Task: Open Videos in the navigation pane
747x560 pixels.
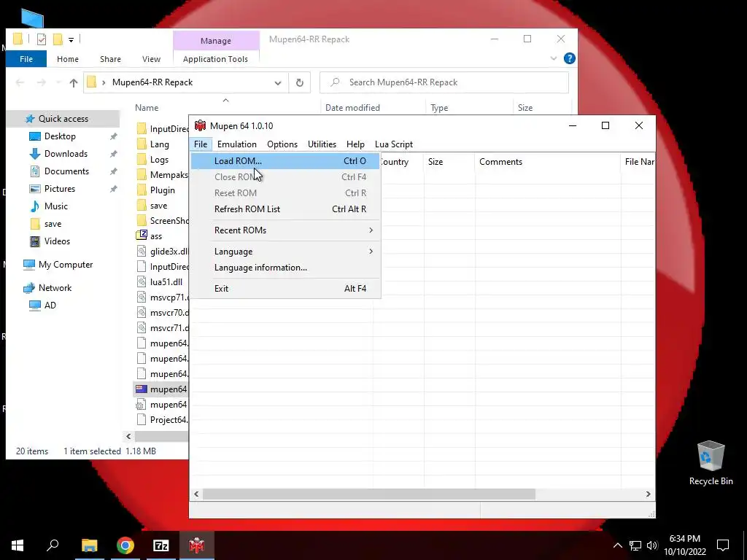Action: tap(57, 241)
